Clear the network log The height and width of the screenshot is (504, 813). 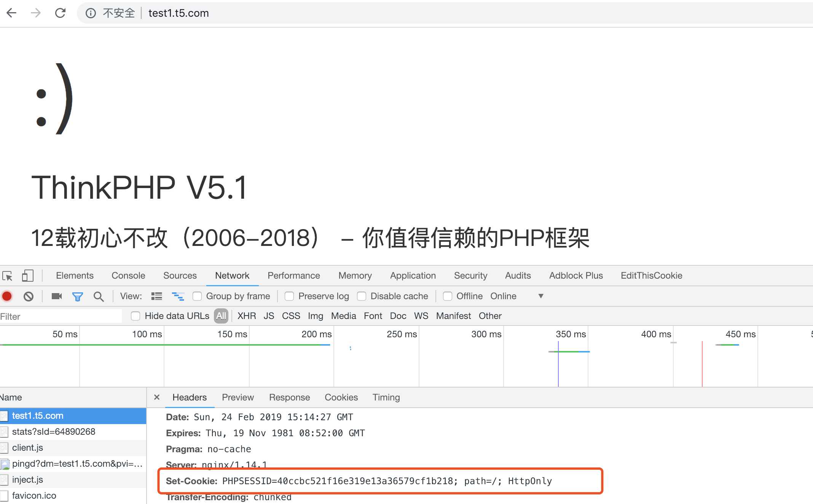pyautogui.click(x=29, y=296)
